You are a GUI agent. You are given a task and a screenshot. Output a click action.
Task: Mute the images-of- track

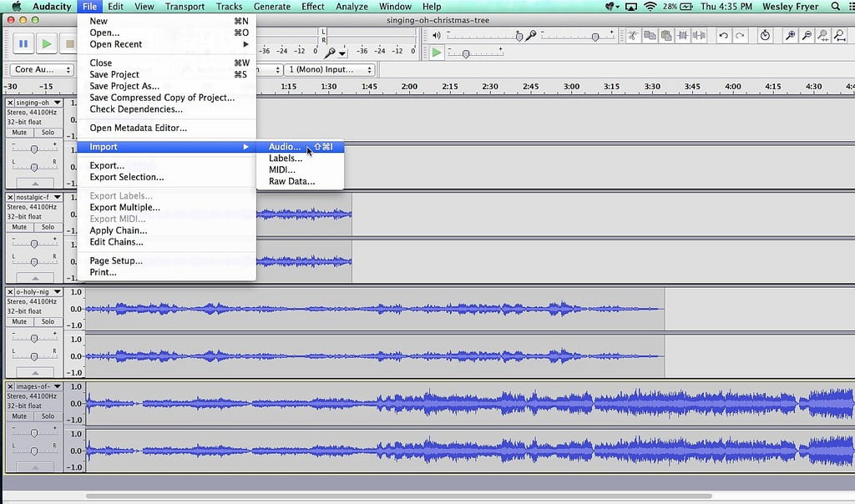[20, 416]
